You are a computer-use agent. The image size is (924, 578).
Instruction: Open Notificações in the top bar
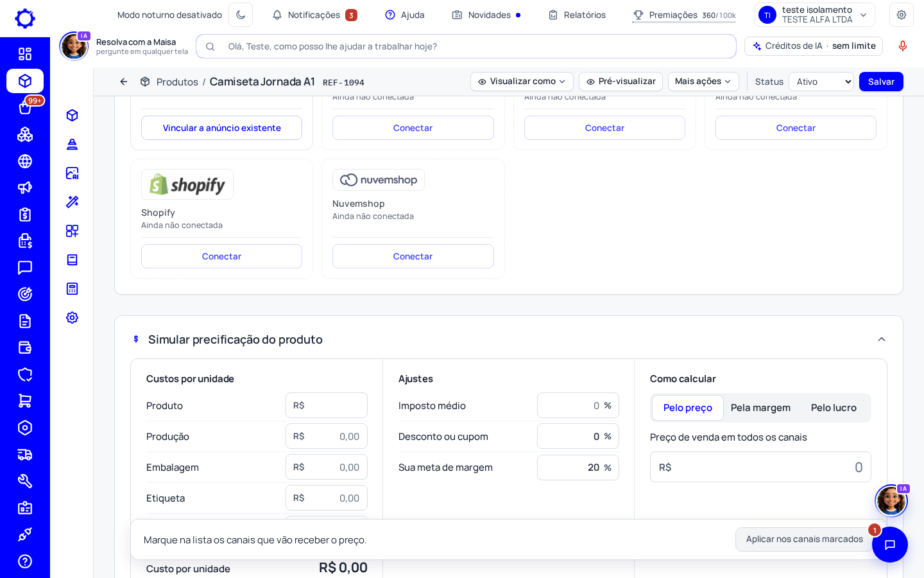pos(314,15)
